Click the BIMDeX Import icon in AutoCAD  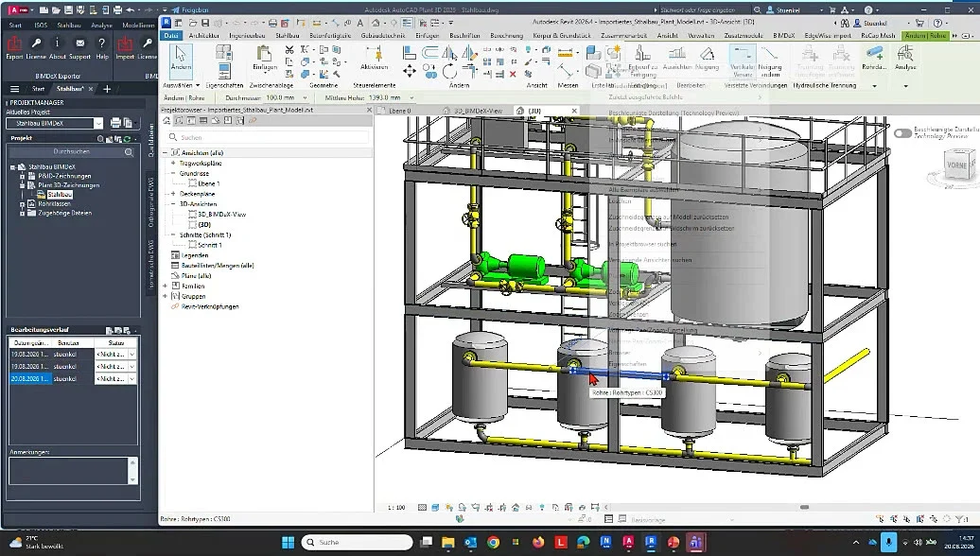tap(125, 43)
